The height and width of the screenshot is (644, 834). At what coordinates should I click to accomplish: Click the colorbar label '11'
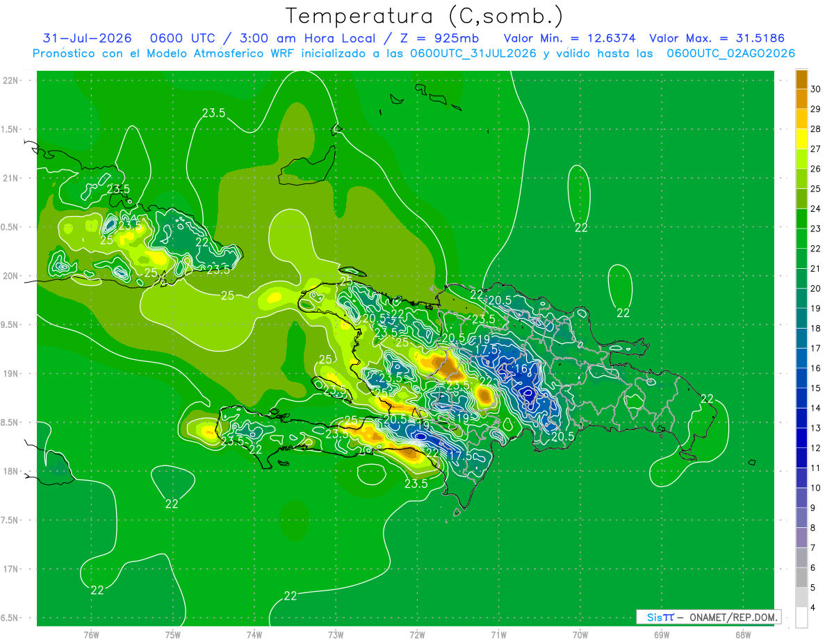(x=815, y=468)
